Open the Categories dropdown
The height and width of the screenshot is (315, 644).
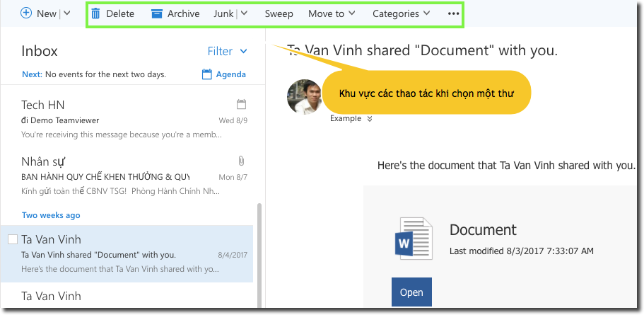[x=401, y=13]
